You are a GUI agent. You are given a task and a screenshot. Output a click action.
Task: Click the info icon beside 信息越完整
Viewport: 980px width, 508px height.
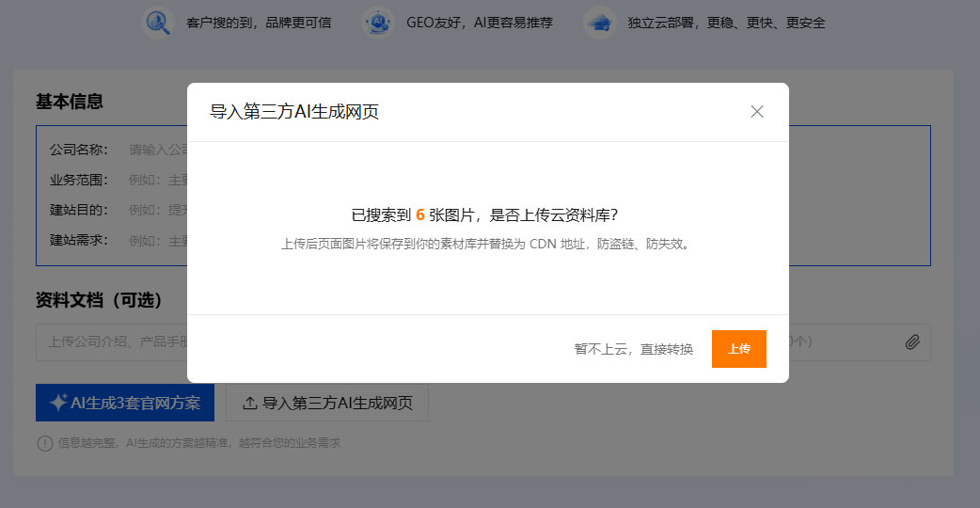(45, 443)
